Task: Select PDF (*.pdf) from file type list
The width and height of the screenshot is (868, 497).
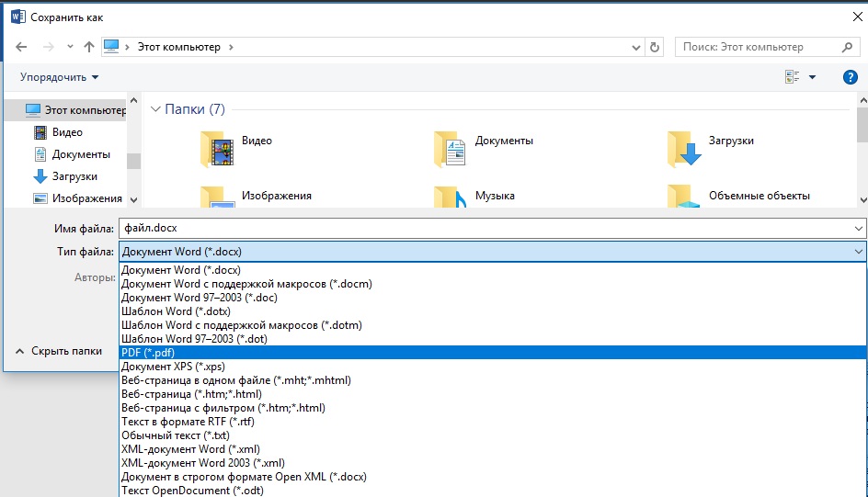Action: click(148, 353)
